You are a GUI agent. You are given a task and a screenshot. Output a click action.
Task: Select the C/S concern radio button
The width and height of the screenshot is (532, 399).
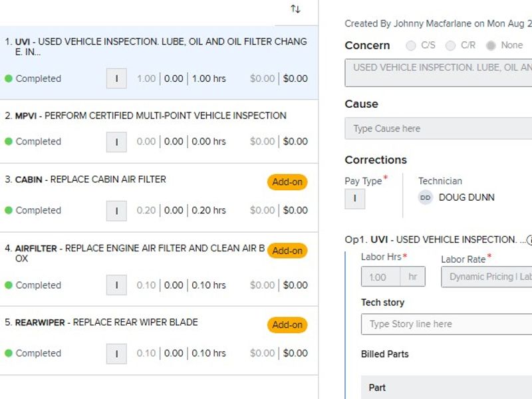(411, 46)
